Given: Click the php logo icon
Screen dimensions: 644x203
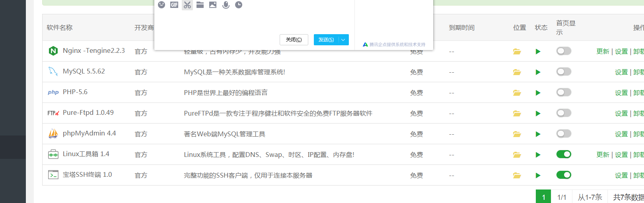Looking at the screenshot, I should point(53,92).
